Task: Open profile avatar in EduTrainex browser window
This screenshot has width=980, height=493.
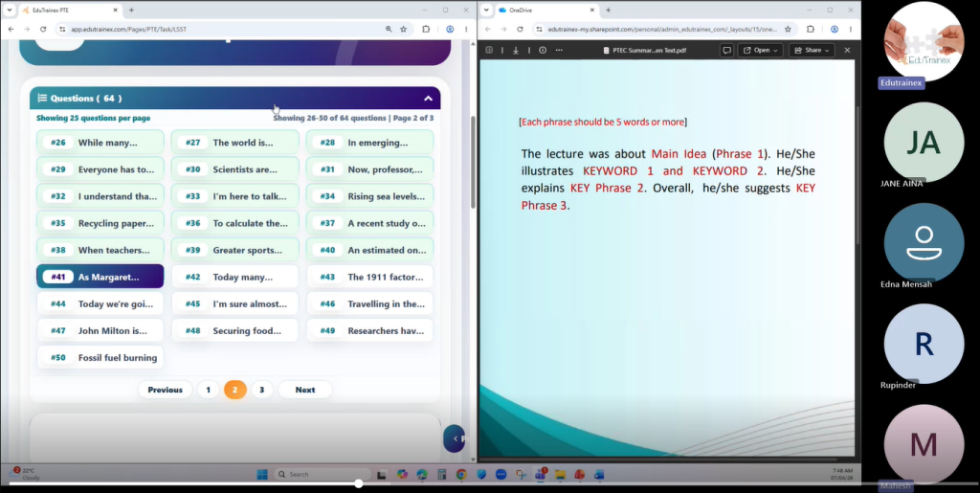Action: [x=450, y=30]
